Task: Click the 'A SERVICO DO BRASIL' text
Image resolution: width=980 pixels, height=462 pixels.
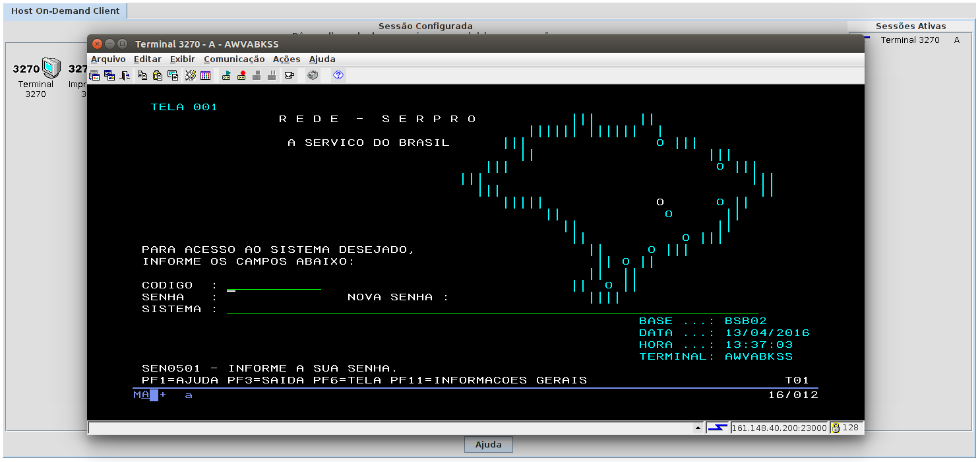Action: (369, 143)
